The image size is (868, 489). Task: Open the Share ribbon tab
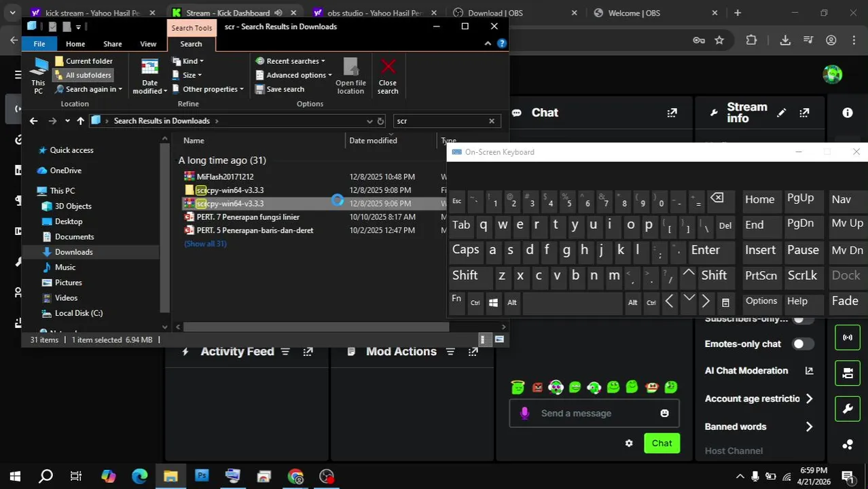pos(113,43)
